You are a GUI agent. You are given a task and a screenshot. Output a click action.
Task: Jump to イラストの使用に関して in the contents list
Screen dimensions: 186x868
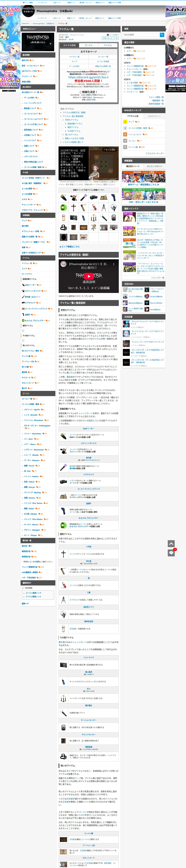click(x=73, y=142)
